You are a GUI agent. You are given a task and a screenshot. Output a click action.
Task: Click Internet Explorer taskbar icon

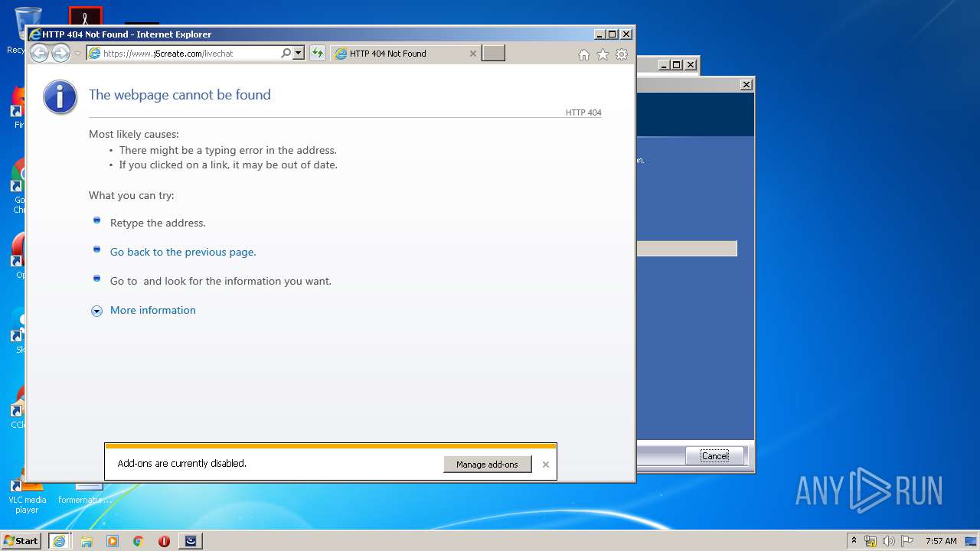[x=59, y=540]
